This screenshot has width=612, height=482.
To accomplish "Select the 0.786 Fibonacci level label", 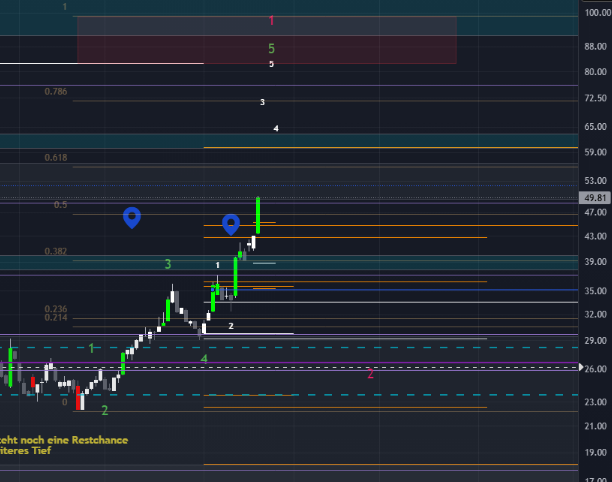I will 56,91.
